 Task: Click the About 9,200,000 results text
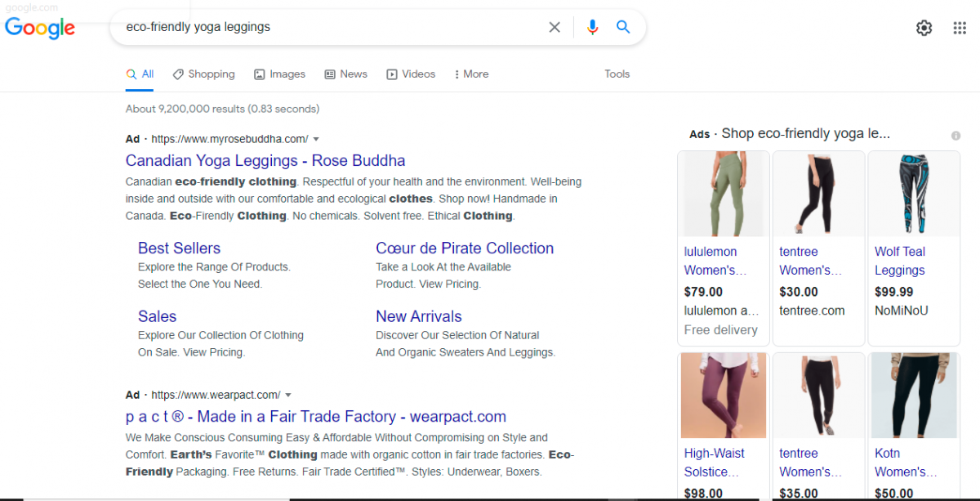(x=222, y=109)
